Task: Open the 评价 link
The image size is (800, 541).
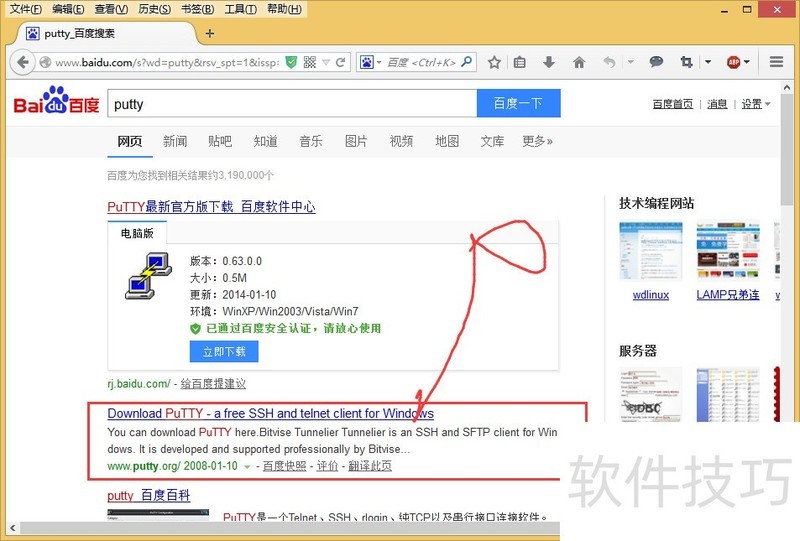Action: click(327, 466)
